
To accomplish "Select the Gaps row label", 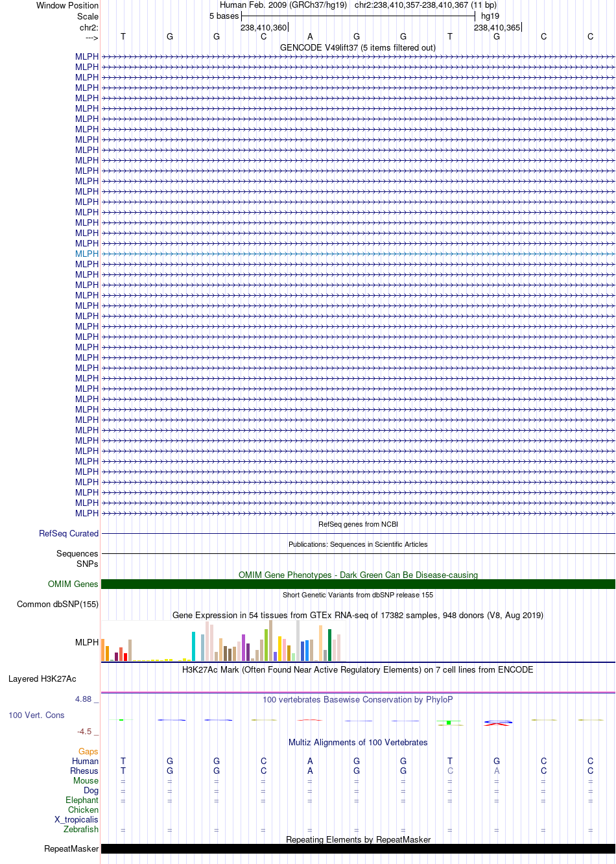I will [x=88, y=752].
